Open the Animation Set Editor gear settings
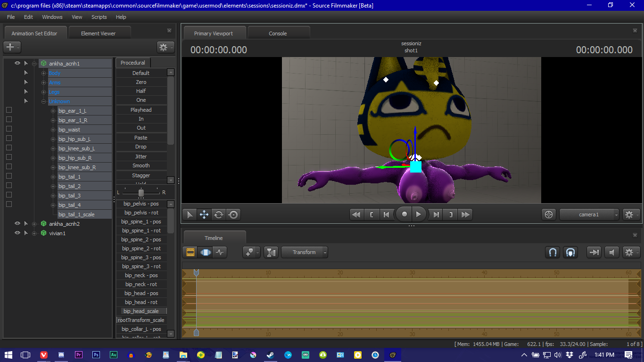 (164, 47)
